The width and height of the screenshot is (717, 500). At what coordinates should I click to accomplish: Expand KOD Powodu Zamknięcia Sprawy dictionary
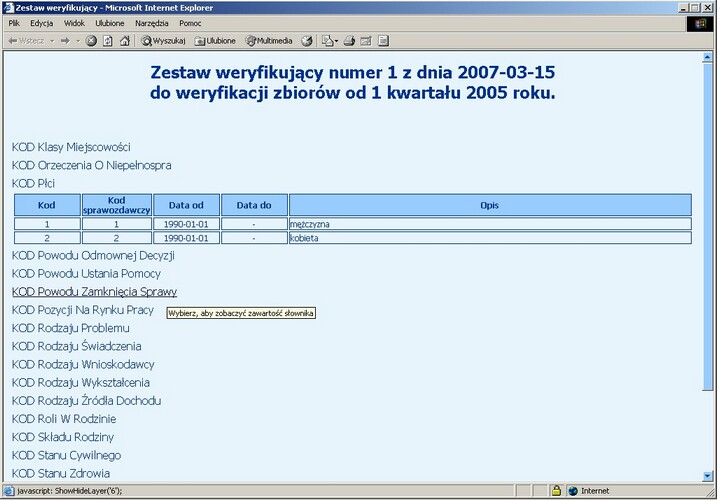pos(94,292)
